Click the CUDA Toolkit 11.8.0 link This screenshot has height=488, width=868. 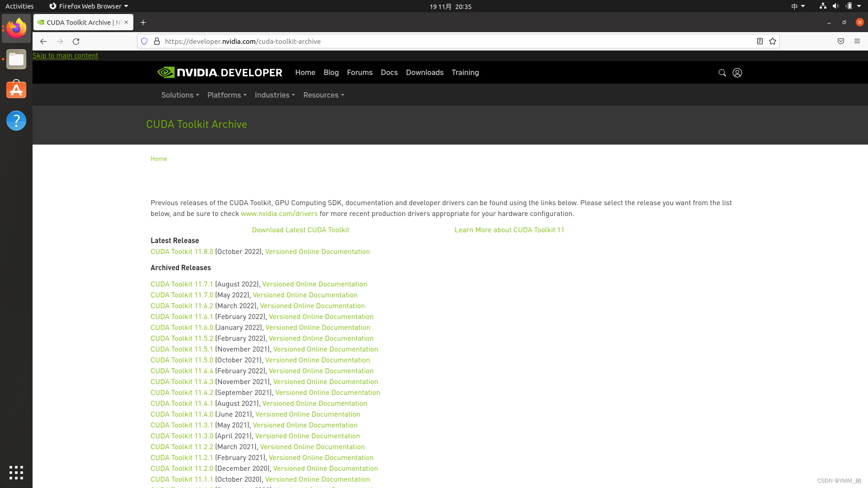coord(181,252)
